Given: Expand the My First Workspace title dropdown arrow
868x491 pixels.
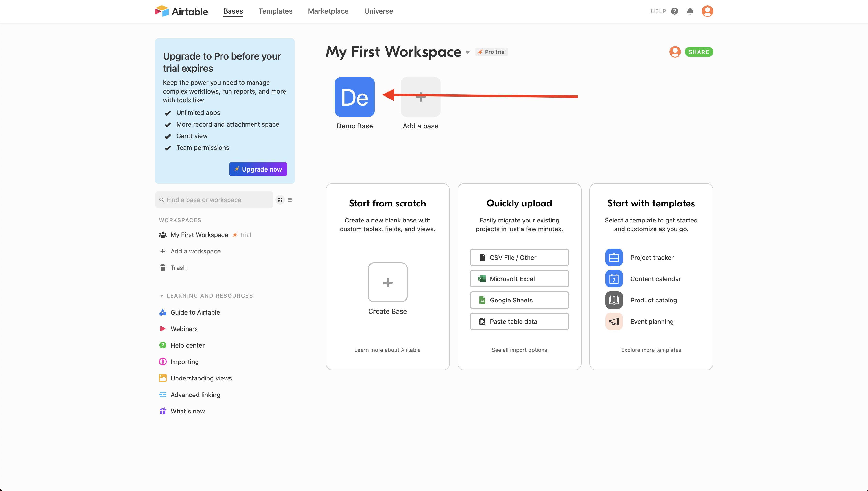Looking at the screenshot, I should (x=467, y=52).
